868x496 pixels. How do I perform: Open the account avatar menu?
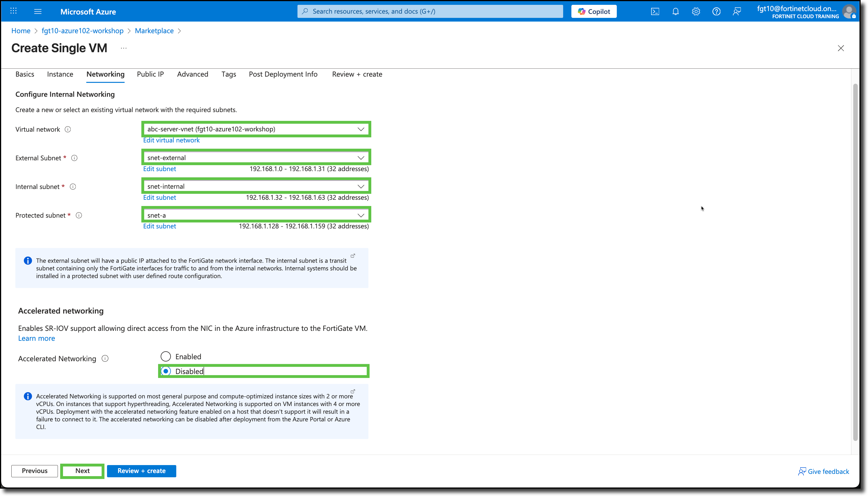click(849, 11)
